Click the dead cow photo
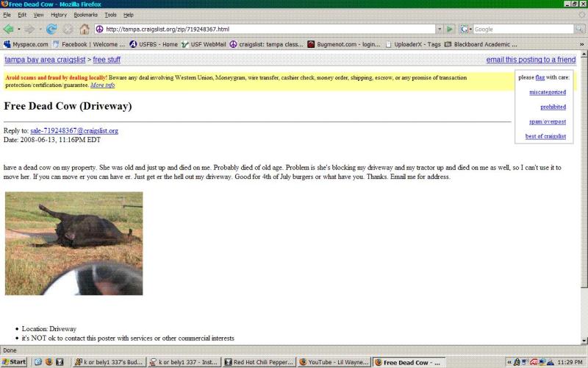Image resolution: width=588 pixels, height=368 pixels. click(x=74, y=243)
